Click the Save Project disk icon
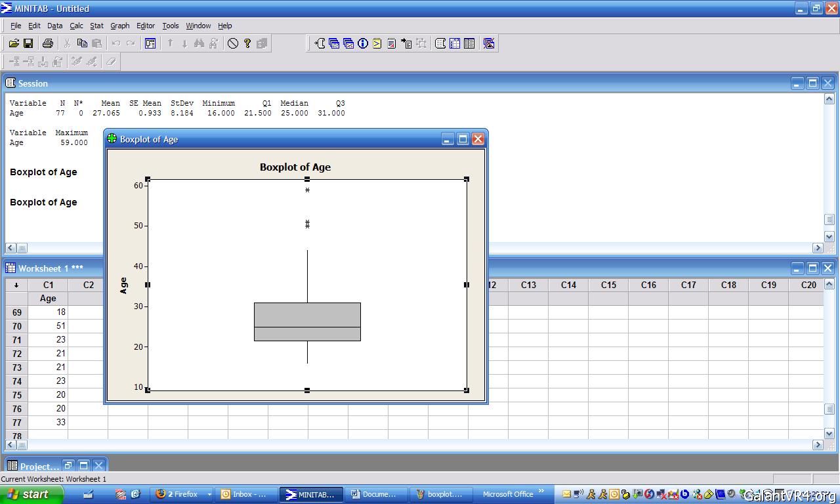The image size is (840, 504). click(28, 43)
